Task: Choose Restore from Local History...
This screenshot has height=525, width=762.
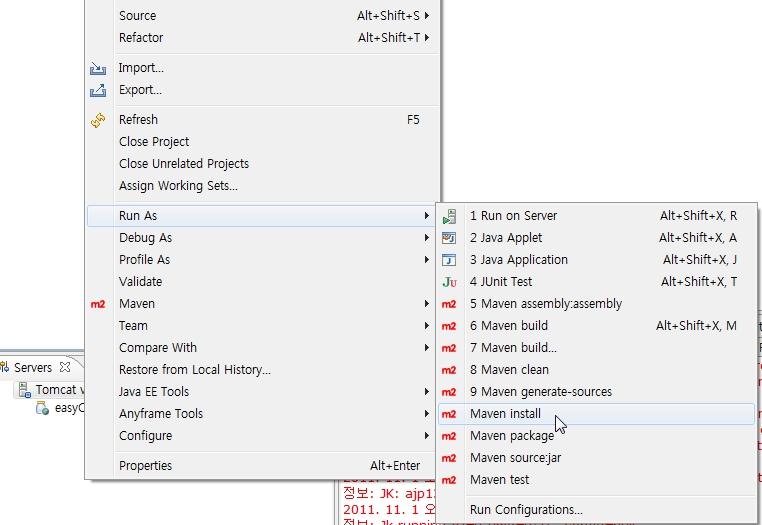Action: click(195, 370)
